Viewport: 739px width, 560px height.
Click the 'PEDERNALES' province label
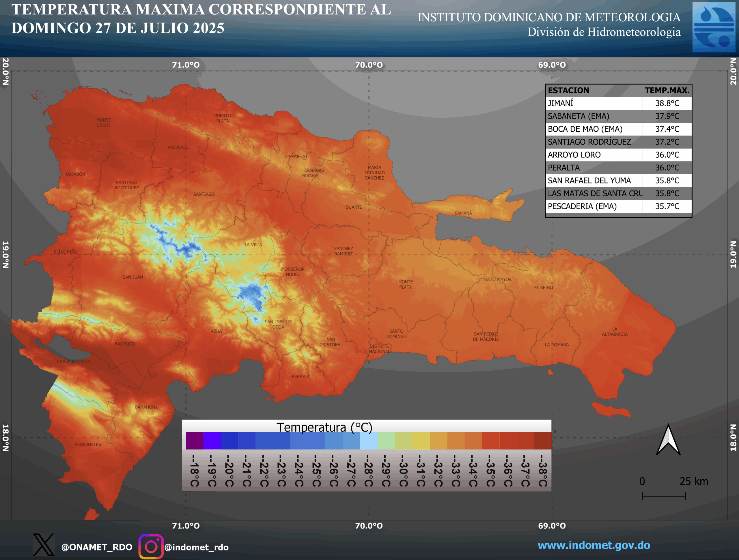[x=87, y=444]
